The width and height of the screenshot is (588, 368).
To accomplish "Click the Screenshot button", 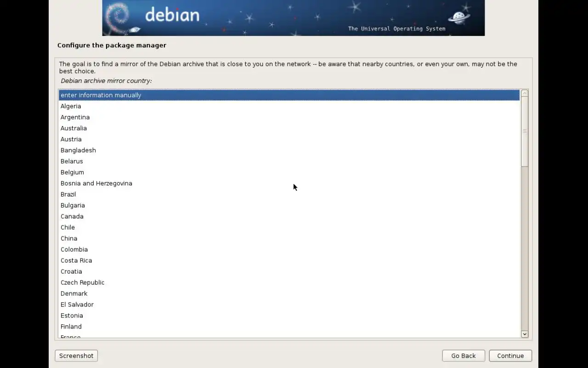I will [x=76, y=356].
